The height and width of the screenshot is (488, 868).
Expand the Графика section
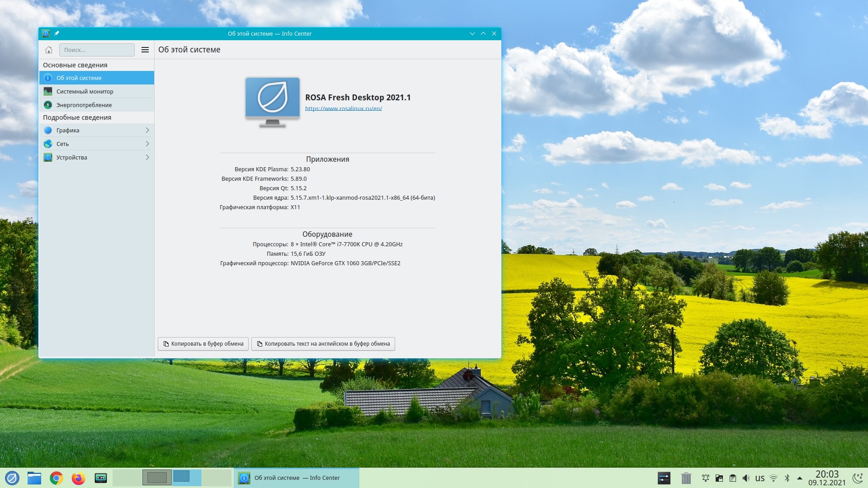point(97,130)
